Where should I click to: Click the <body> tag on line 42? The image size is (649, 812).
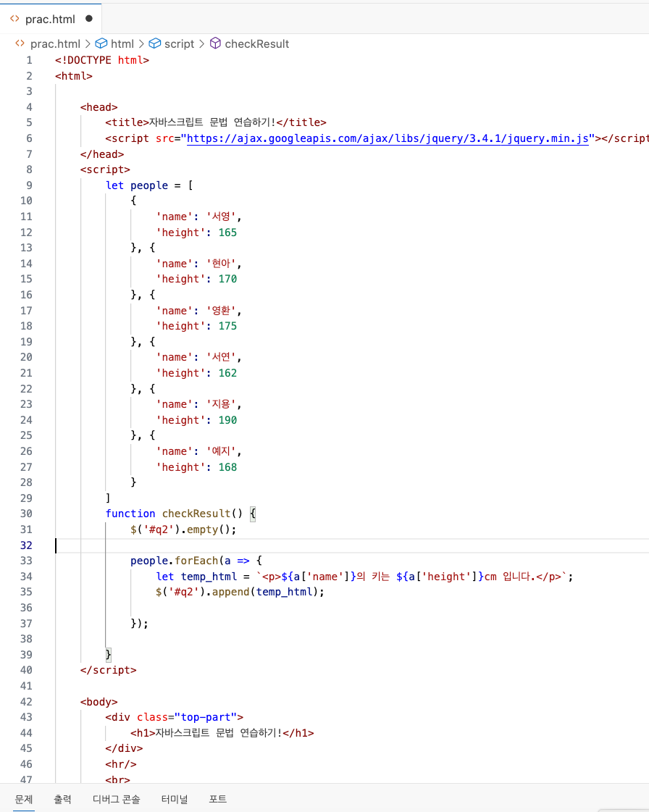pos(99,702)
